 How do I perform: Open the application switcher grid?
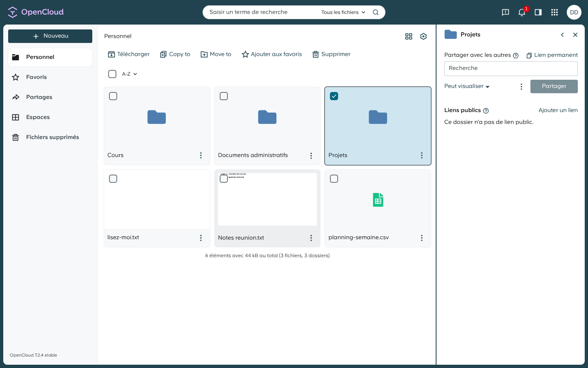[555, 12]
